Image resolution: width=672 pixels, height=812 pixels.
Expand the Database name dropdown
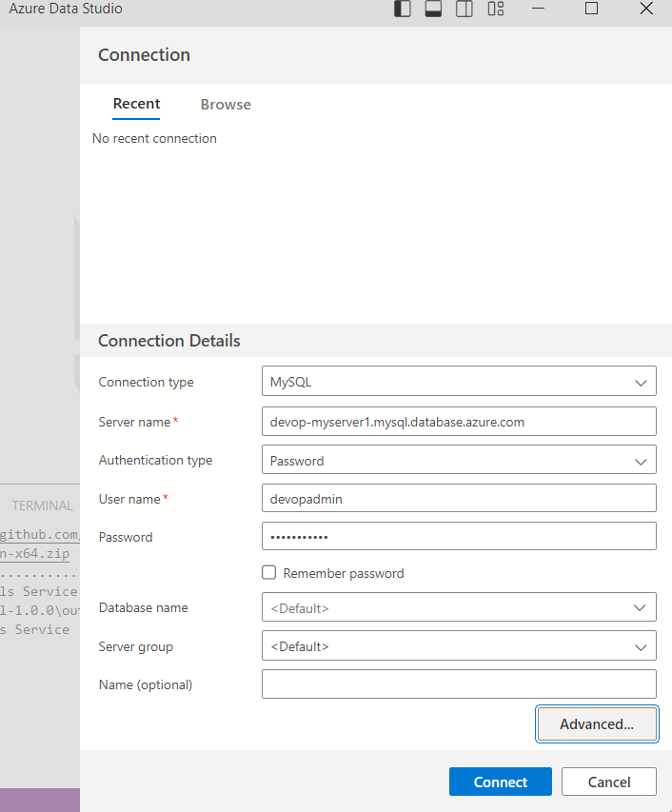click(459, 607)
